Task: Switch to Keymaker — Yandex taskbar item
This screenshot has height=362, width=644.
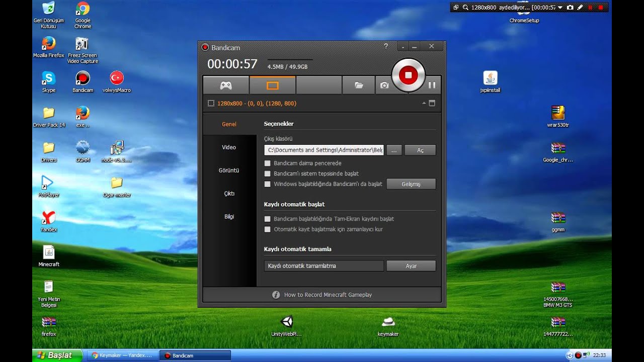Action: (122, 355)
